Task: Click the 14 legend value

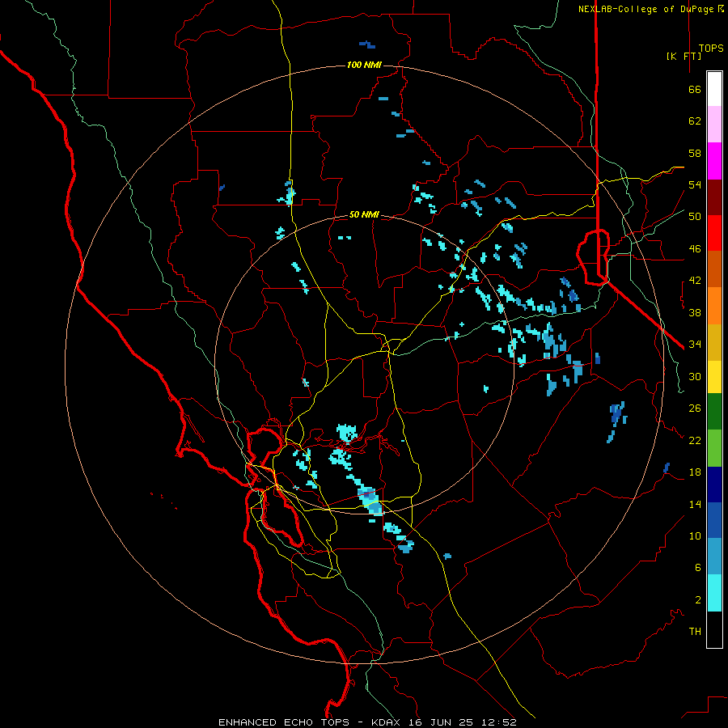Action: click(695, 504)
